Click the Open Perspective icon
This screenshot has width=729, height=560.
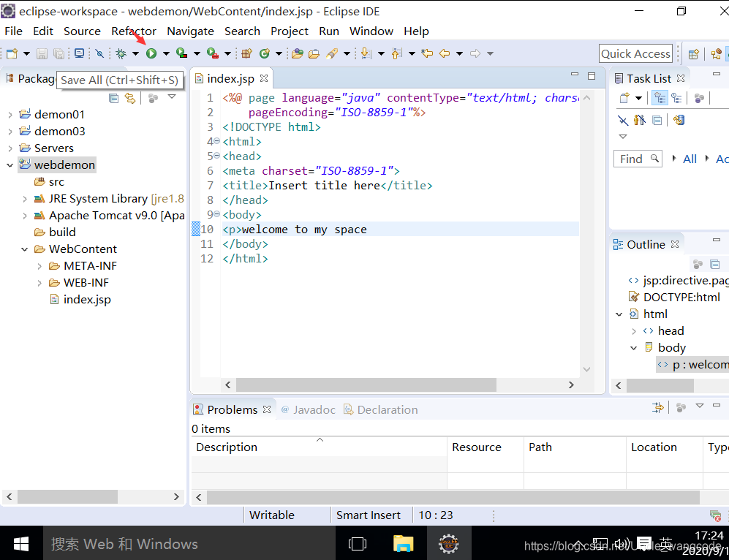pyautogui.click(x=694, y=54)
